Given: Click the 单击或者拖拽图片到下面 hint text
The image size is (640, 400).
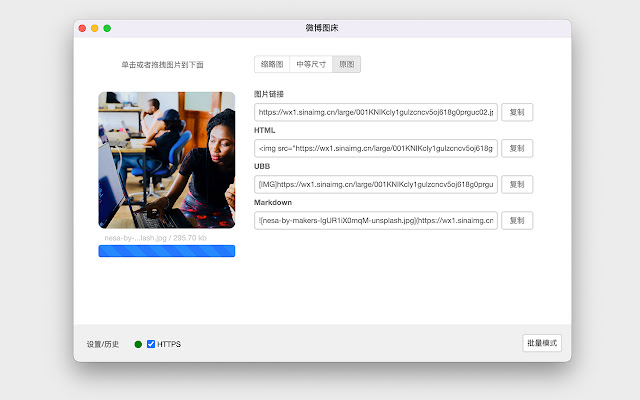Looking at the screenshot, I should tap(162, 64).
